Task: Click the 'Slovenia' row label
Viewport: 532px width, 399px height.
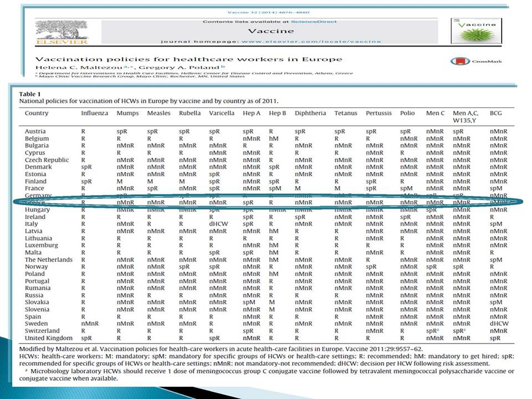Action: 37,309
